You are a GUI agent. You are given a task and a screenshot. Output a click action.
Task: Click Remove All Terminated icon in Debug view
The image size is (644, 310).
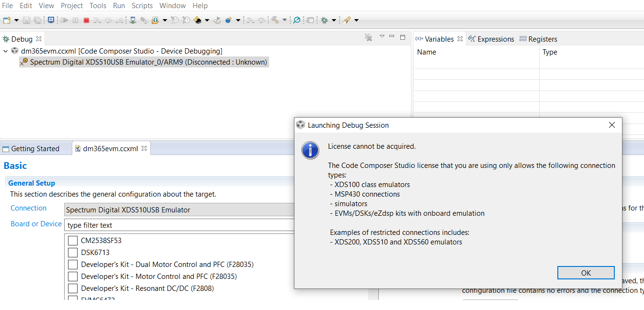[368, 37]
